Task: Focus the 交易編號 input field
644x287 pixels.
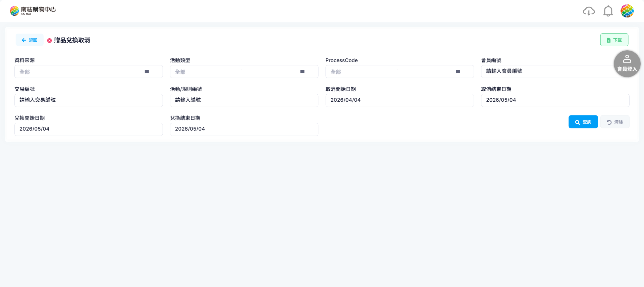Action: (89, 100)
